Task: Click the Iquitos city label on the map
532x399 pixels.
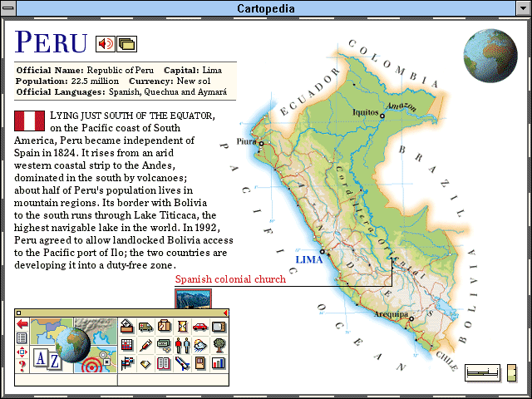Action: pyautogui.click(x=365, y=112)
